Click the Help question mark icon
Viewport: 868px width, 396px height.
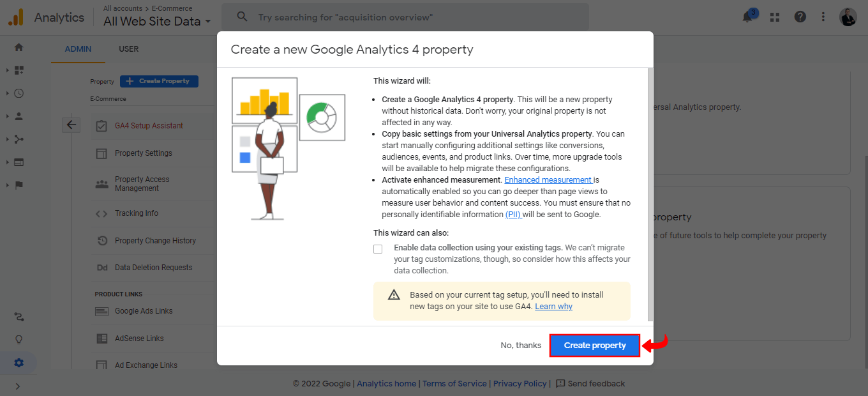800,17
